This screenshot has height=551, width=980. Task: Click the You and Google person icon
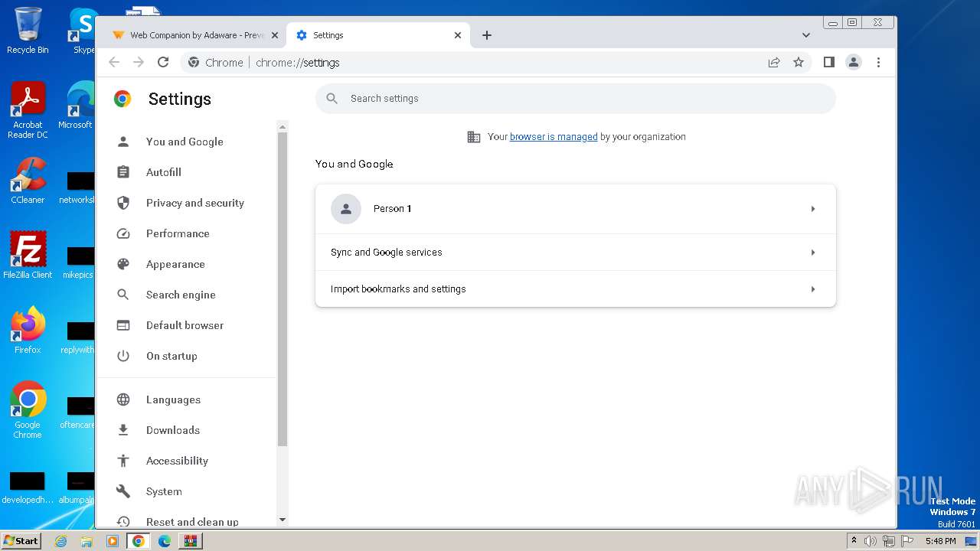(x=122, y=142)
